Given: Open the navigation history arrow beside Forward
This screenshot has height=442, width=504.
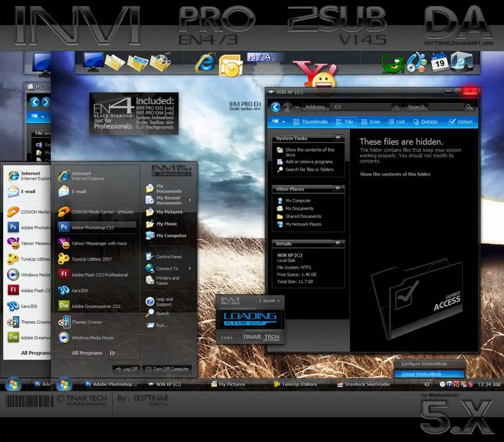Looking at the screenshot, I should [x=296, y=107].
